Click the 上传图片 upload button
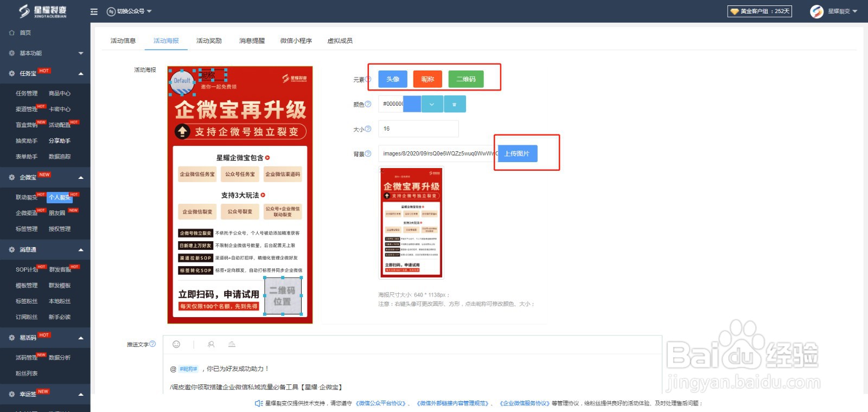 tap(517, 153)
